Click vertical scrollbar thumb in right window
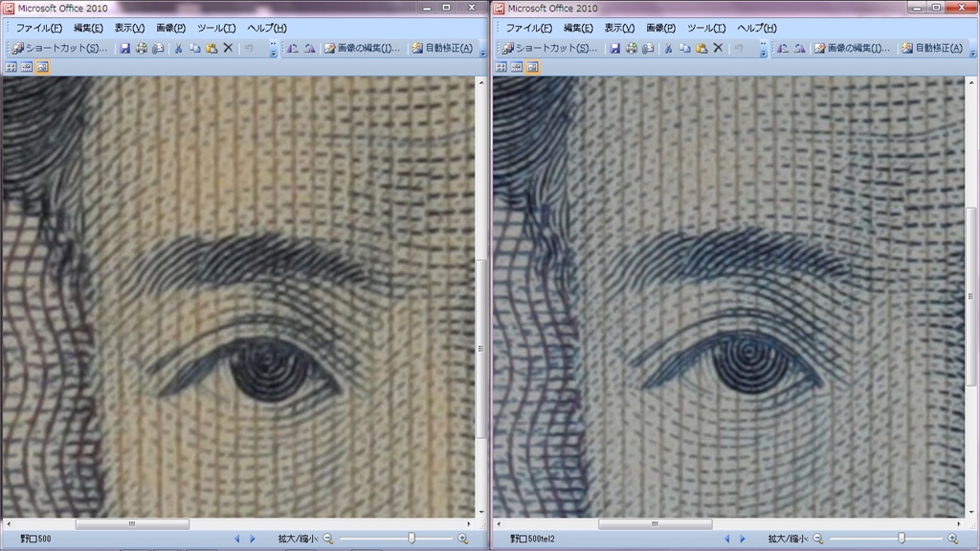 [x=970, y=297]
